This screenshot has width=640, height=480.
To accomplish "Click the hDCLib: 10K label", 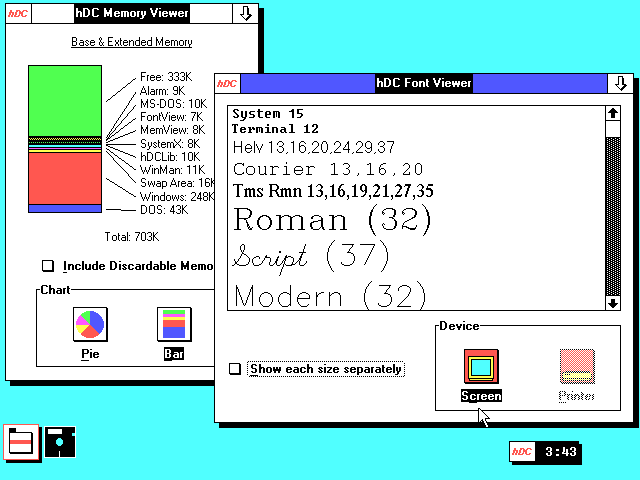I will tap(170, 157).
